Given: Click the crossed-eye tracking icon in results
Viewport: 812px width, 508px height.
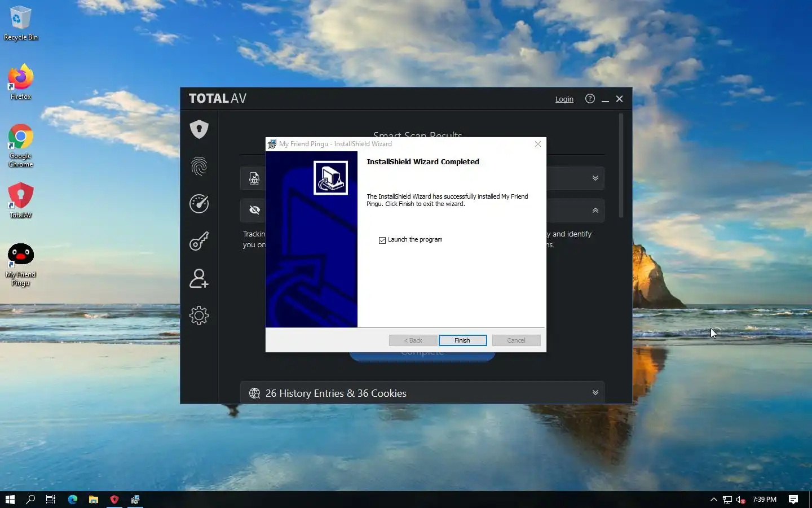Looking at the screenshot, I should pyautogui.click(x=254, y=210).
